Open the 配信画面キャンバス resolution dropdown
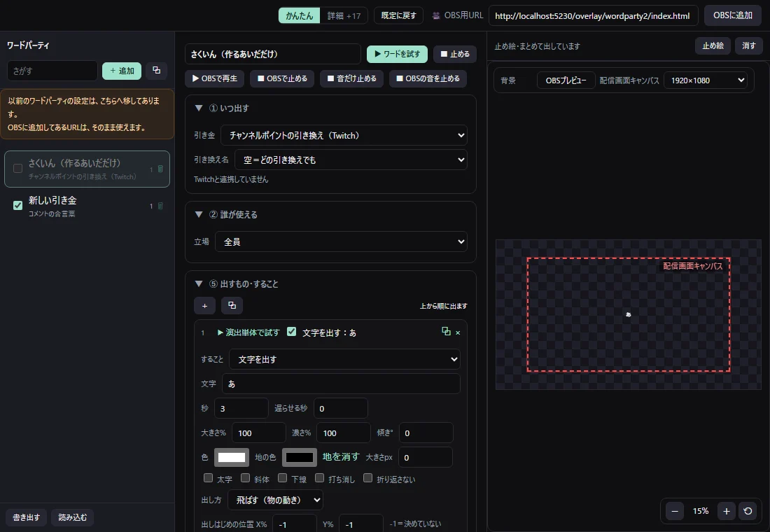The height and width of the screenshot is (532, 770). [706, 80]
